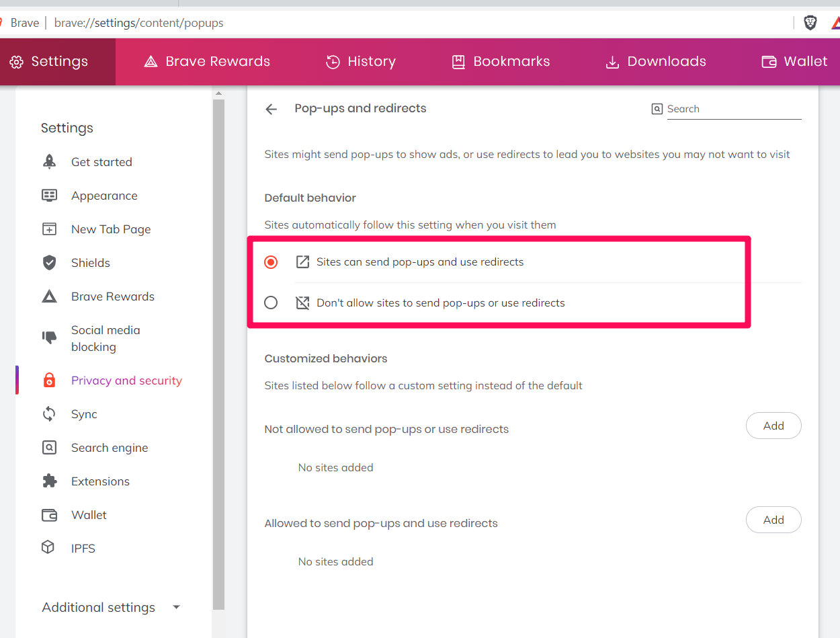840x638 pixels.
Task: Click the Appearance sidebar icon
Action: coord(49,195)
